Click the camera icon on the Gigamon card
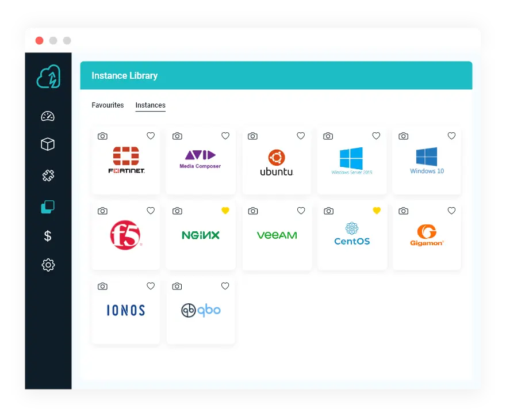Screen dimensions: 506x420 [403, 211]
